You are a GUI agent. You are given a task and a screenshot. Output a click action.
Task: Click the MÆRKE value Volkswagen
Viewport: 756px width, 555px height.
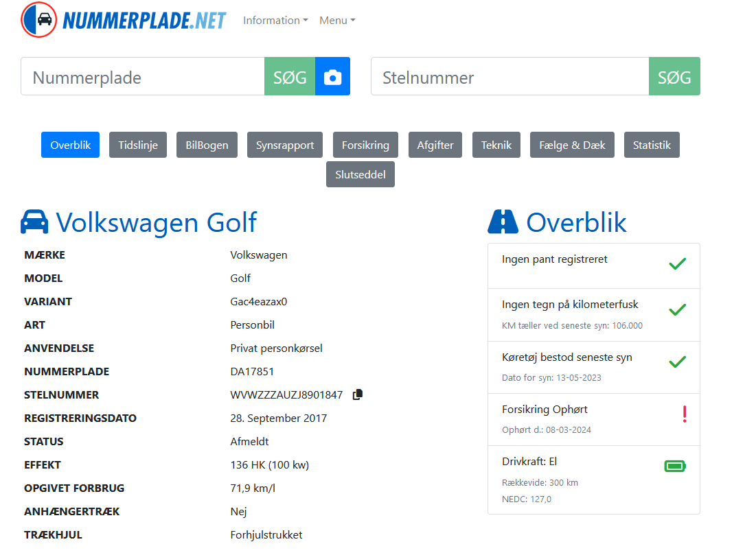coord(258,255)
